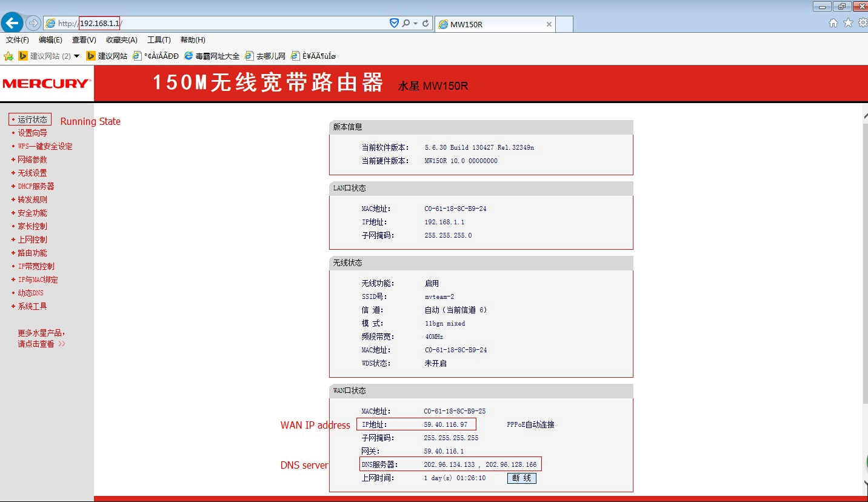
Task: Click bandwidth value 40MHz
Action: pyautogui.click(x=434, y=336)
